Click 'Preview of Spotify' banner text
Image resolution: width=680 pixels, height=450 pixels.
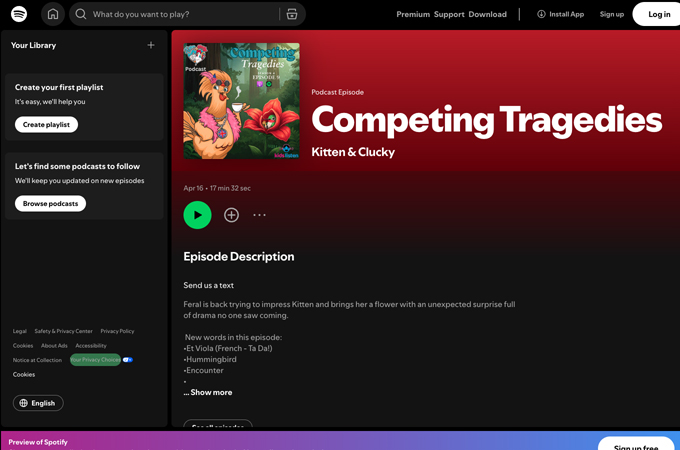[38, 442]
